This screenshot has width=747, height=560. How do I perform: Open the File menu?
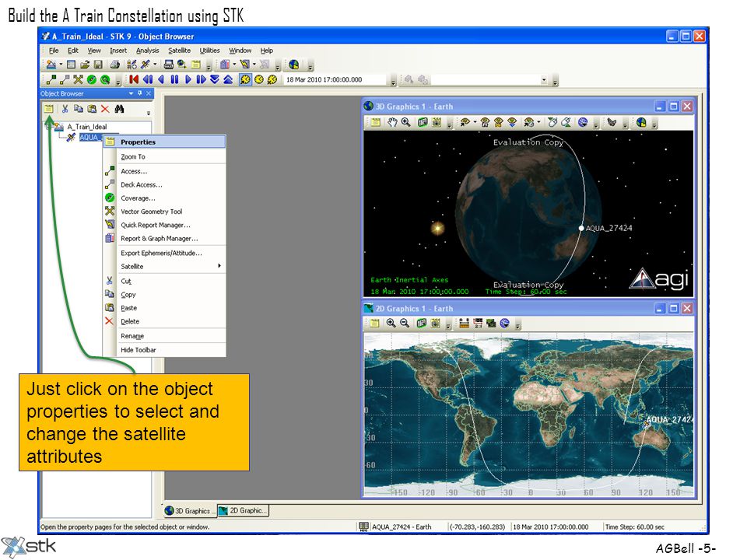click(54, 51)
